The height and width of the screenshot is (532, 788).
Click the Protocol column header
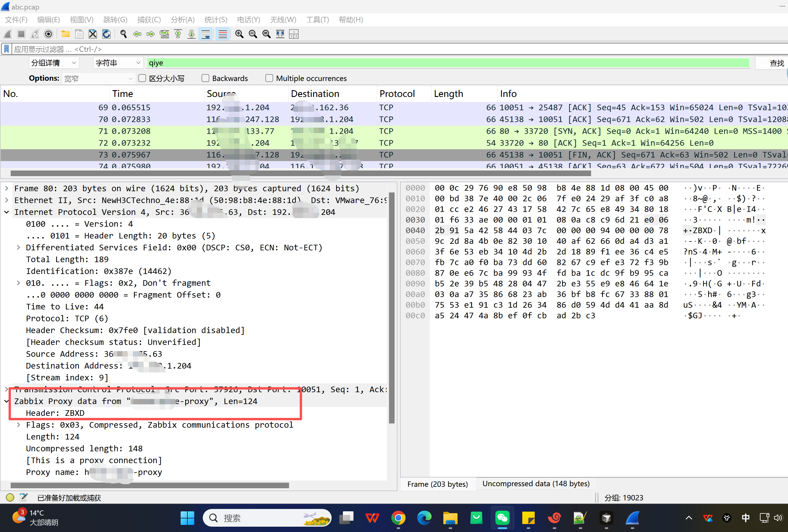click(x=397, y=94)
